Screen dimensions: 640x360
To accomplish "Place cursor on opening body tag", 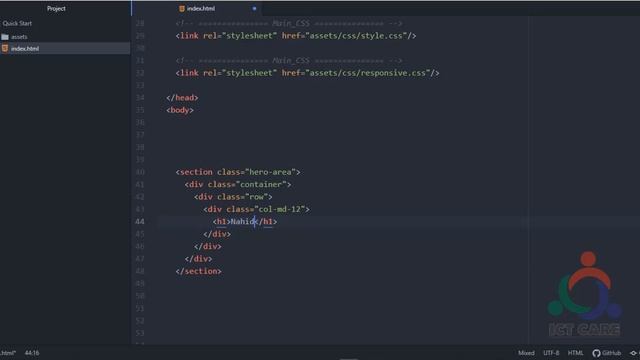I will [x=180, y=110].
